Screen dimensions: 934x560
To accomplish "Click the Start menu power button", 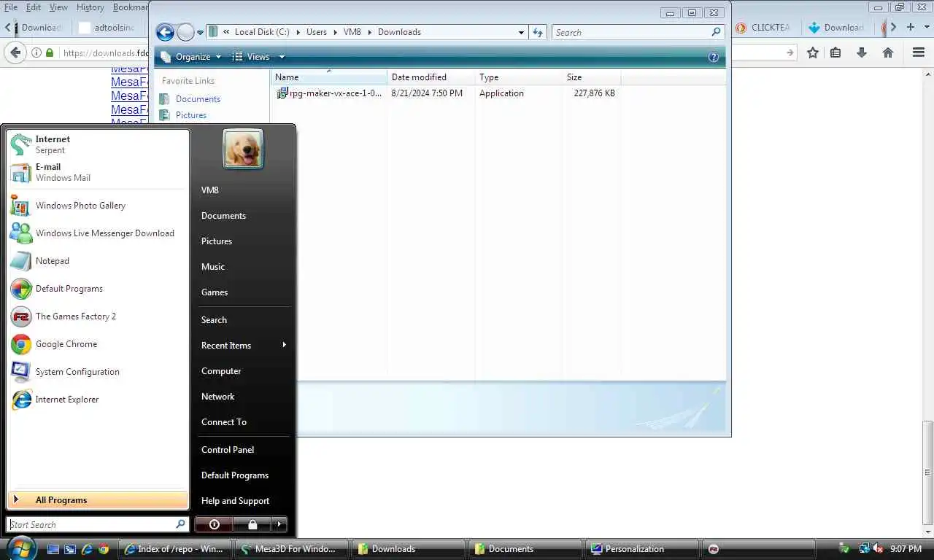I will [214, 524].
